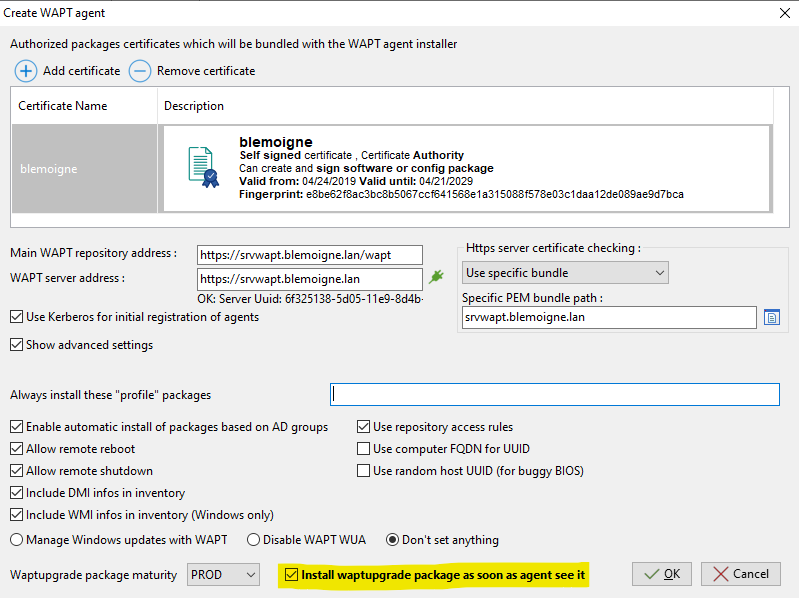Image resolution: width=799 pixels, height=598 pixels.
Task: Click the Description column header
Action: tap(465, 106)
